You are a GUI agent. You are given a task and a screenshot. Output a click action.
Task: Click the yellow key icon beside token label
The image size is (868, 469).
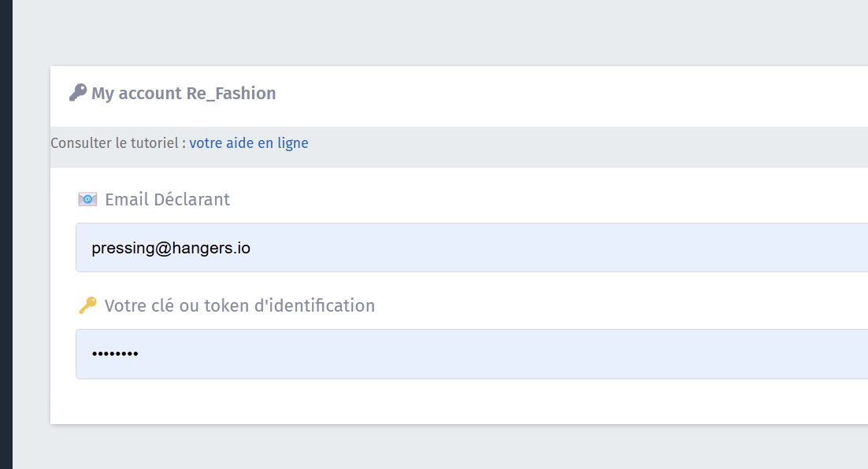coord(87,305)
